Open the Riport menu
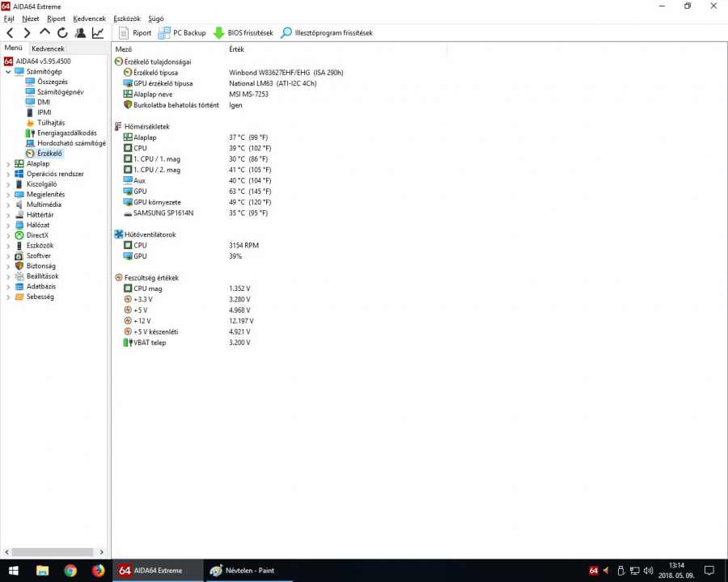Screen dimensions: 728x582 point(56,19)
